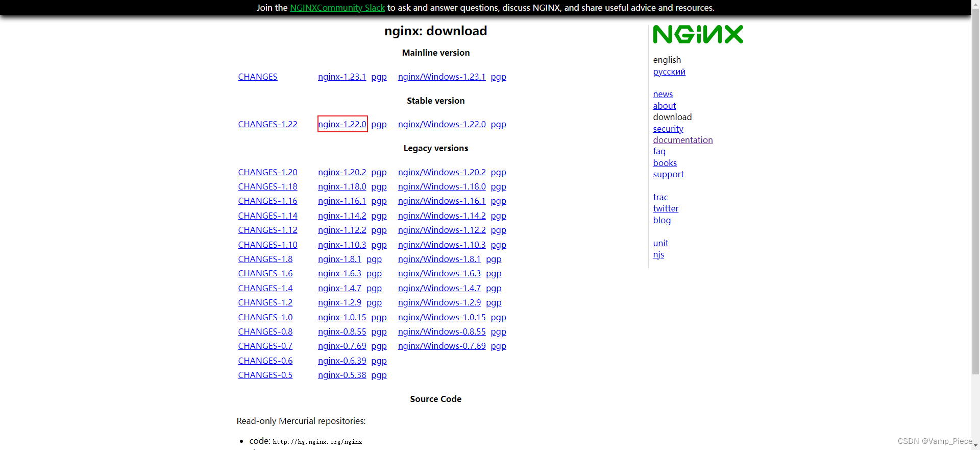Open the documentation page
The image size is (980, 450).
click(683, 140)
